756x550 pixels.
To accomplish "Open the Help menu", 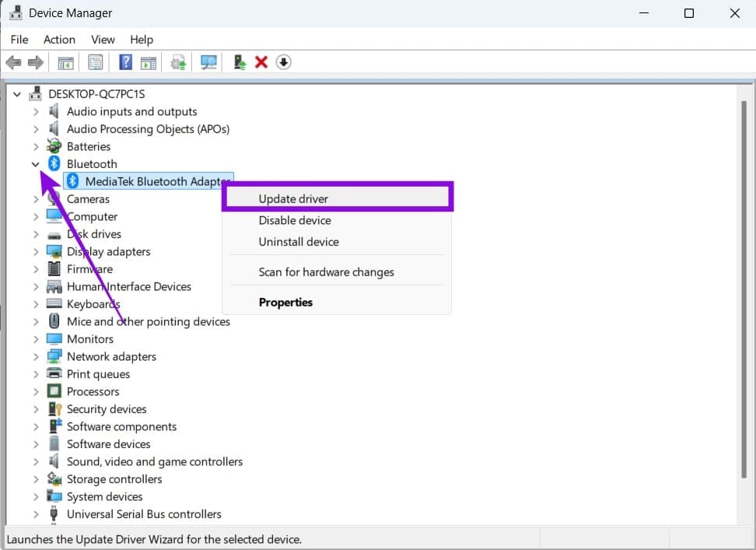I will (142, 40).
